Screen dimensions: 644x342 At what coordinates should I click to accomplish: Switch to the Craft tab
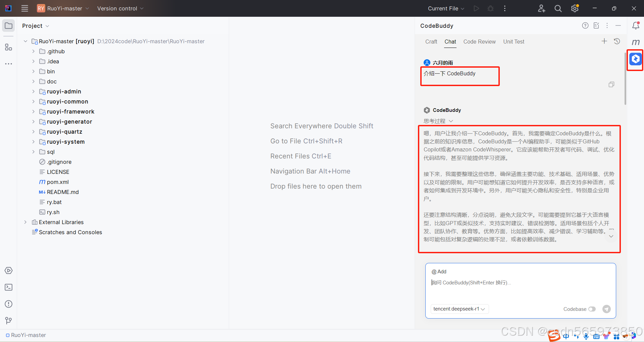431,42
